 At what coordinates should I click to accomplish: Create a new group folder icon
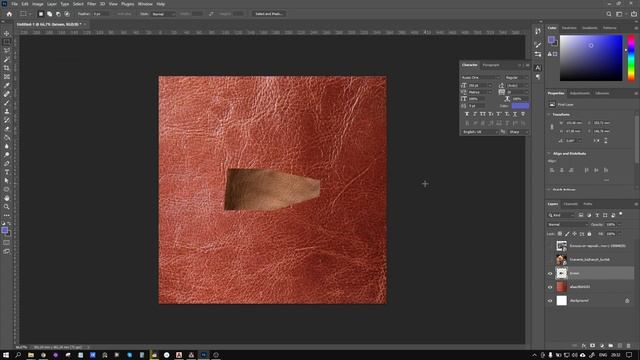click(x=611, y=346)
